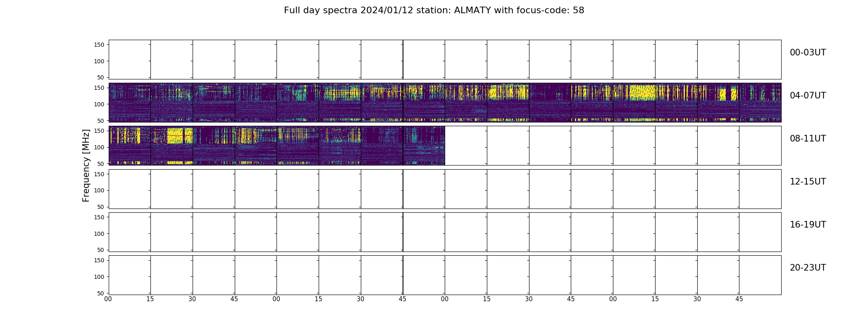
Task: Click the '150' tick label of 00-03UT row
Action: point(99,45)
